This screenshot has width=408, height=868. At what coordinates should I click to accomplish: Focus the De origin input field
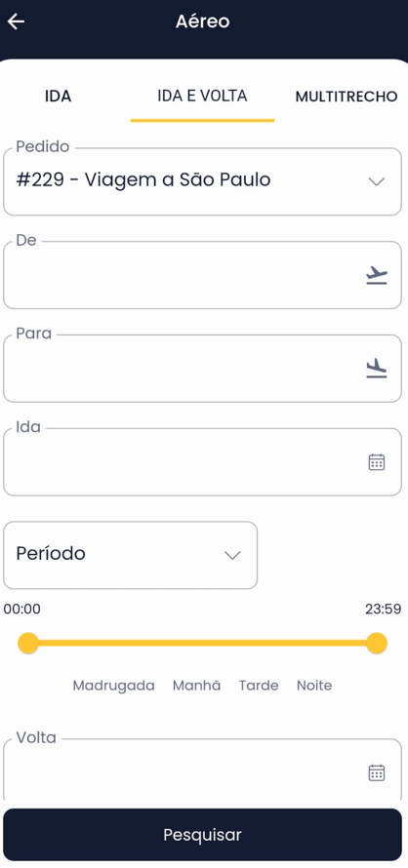click(x=202, y=275)
